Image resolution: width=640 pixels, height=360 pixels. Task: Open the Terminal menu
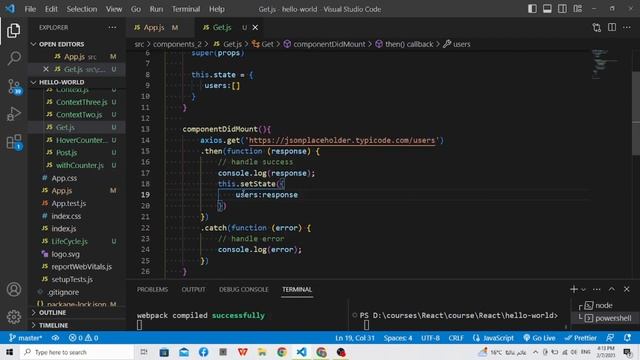pyautogui.click(x=186, y=9)
